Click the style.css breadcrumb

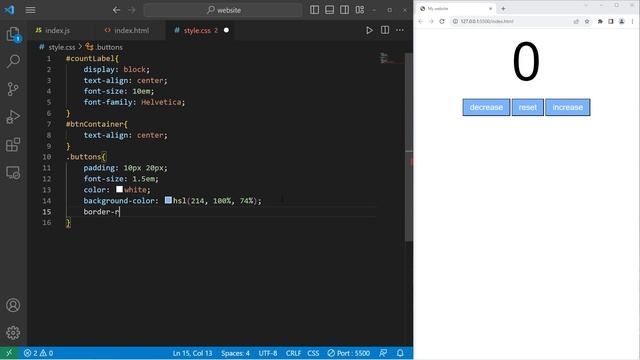point(62,47)
